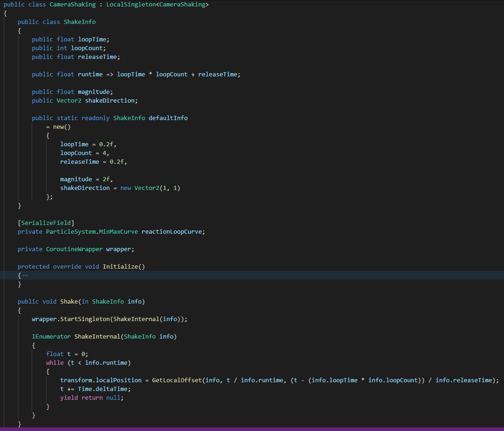The height and width of the screenshot is (431, 504).
Task: Click the GetLocalOffset function call
Action: (x=177, y=380)
